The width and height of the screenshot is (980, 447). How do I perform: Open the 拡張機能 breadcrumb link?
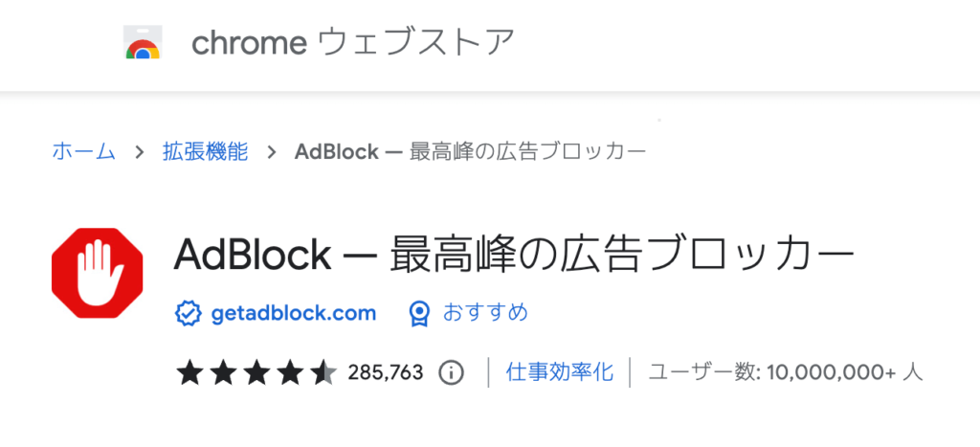pyautogui.click(x=205, y=152)
